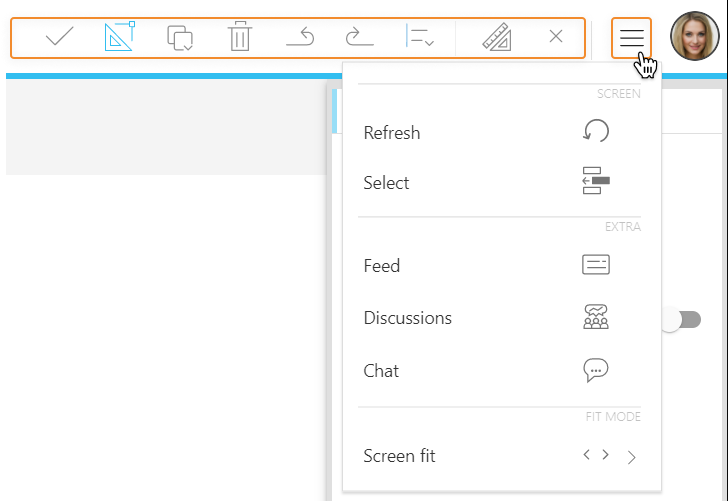Viewport: 728px width, 501px height.
Task: Close the editing toolbar with X
Action: click(556, 37)
